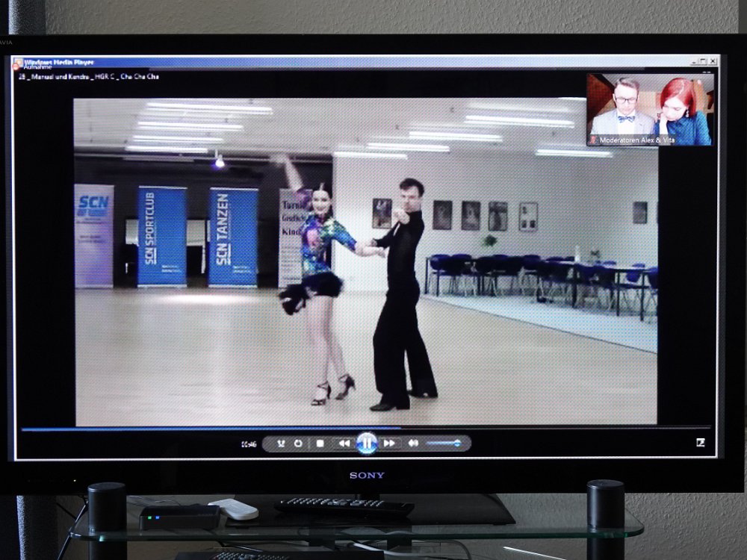Pause the video with the round blue button

click(367, 444)
